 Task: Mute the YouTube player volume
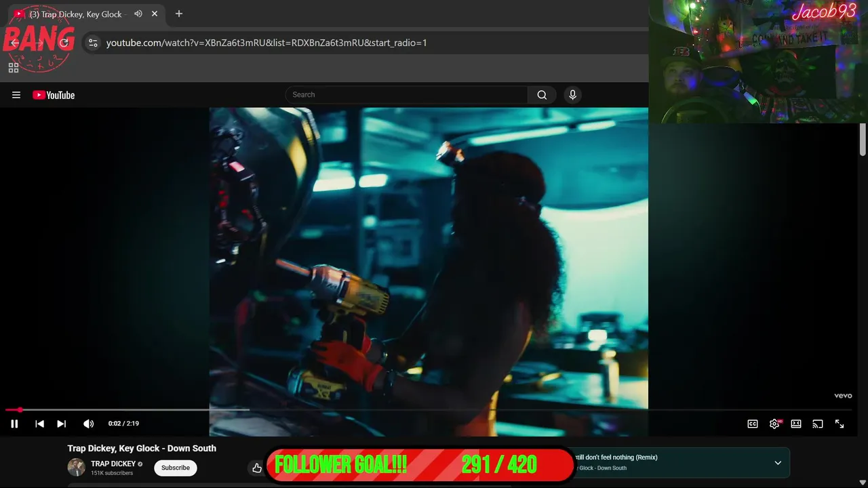pyautogui.click(x=88, y=424)
